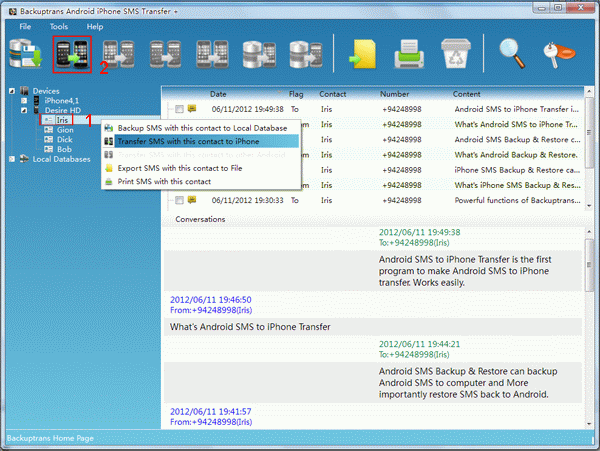Sort by the Flag column header
600x451 pixels.
296,94
